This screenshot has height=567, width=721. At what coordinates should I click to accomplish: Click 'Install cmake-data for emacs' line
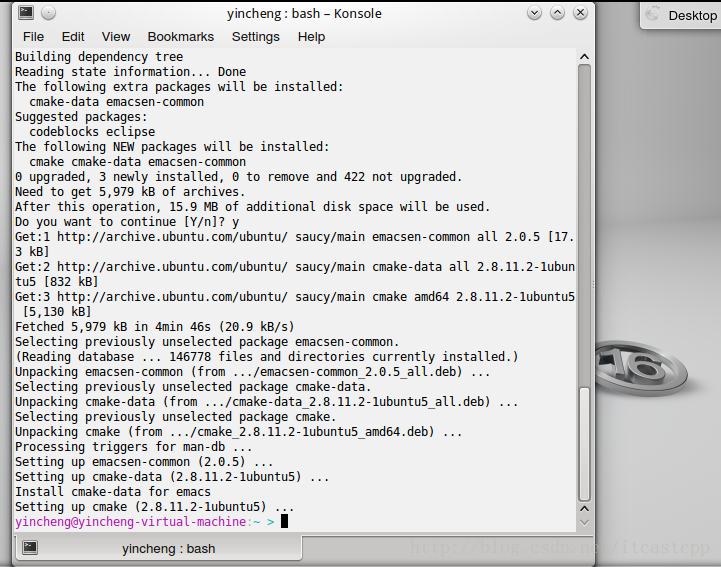tap(113, 492)
